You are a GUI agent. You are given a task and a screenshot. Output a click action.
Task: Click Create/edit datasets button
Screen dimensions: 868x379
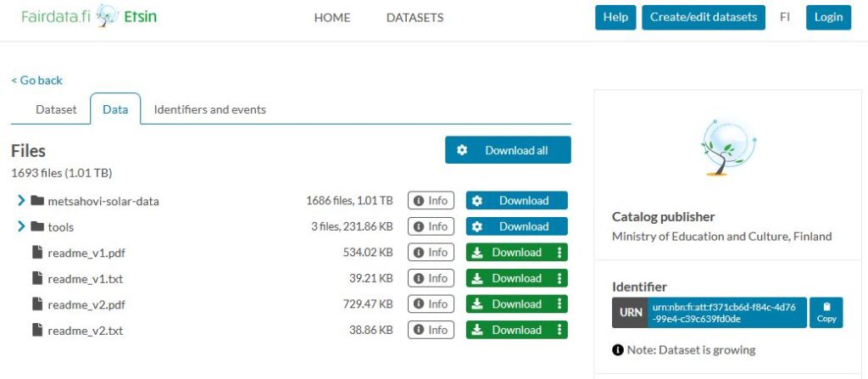tap(703, 17)
